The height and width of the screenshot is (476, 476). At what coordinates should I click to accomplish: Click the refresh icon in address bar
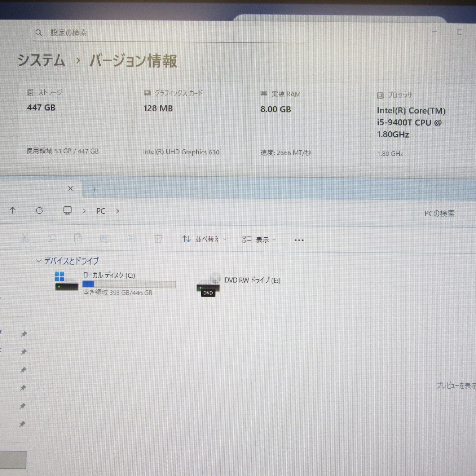40,211
